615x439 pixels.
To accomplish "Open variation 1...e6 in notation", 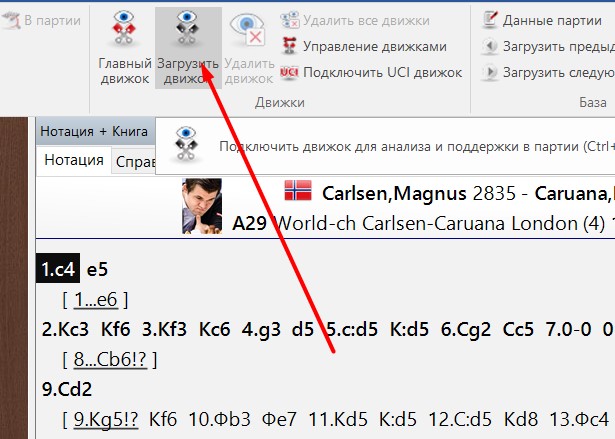I will (x=96, y=299).
